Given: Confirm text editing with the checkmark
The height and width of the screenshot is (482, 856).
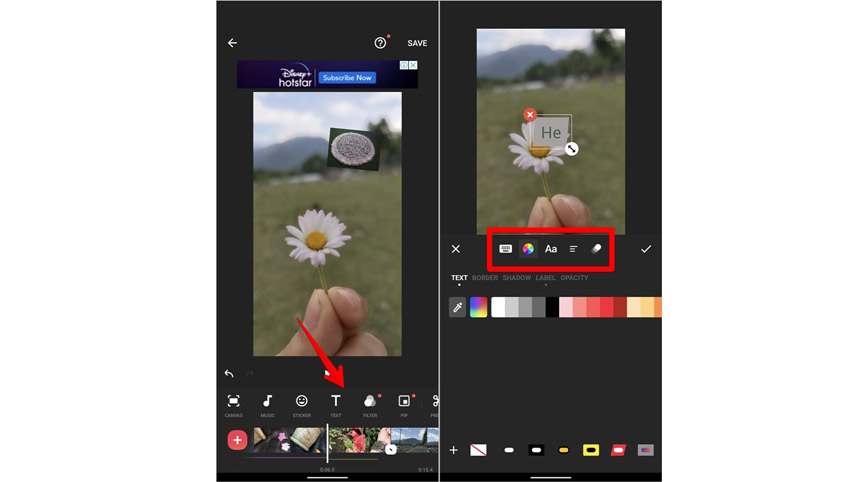Looking at the screenshot, I should [646, 249].
